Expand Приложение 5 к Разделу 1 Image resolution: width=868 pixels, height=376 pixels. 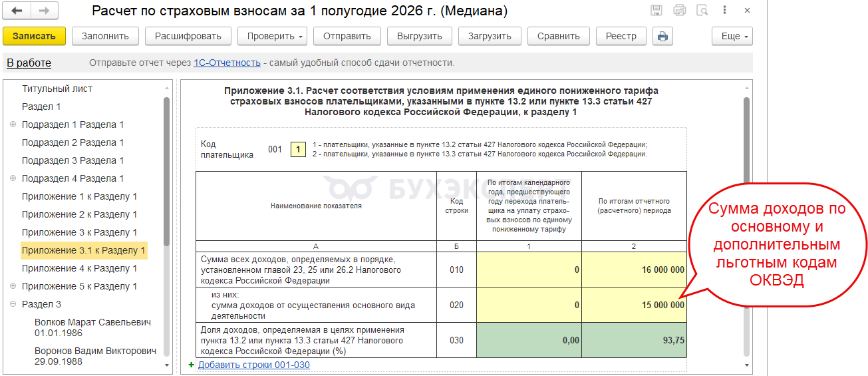click(13, 286)
